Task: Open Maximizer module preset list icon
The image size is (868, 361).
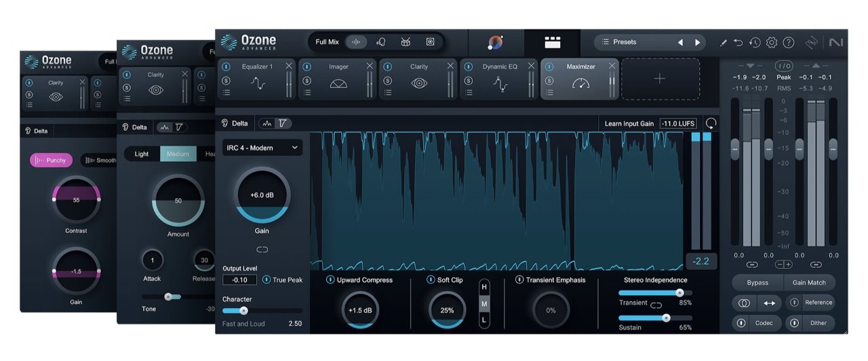Action: point(549,93)
